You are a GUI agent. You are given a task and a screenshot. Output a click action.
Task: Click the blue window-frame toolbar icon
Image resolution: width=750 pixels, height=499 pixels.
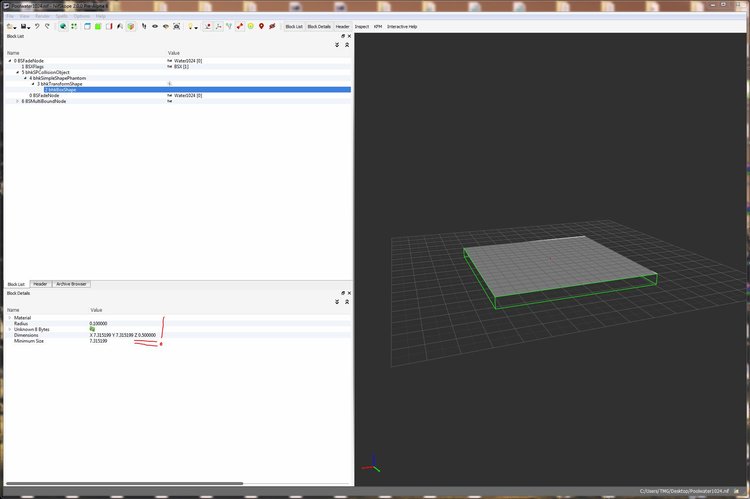87,26
